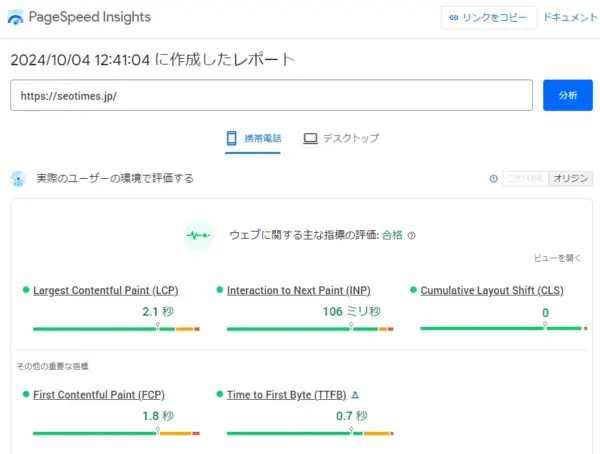Open Cumulative Layout Shift (CLS) link

pyautogui.click(x=492, y=291)
